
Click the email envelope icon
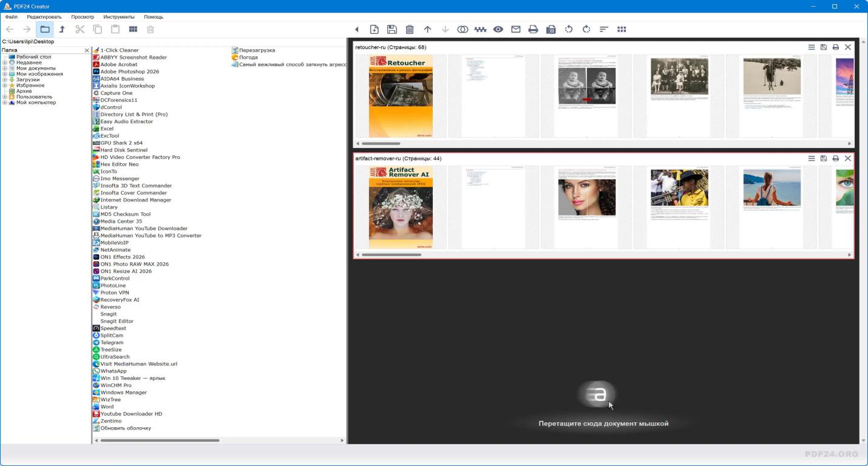tap(515, 29)
